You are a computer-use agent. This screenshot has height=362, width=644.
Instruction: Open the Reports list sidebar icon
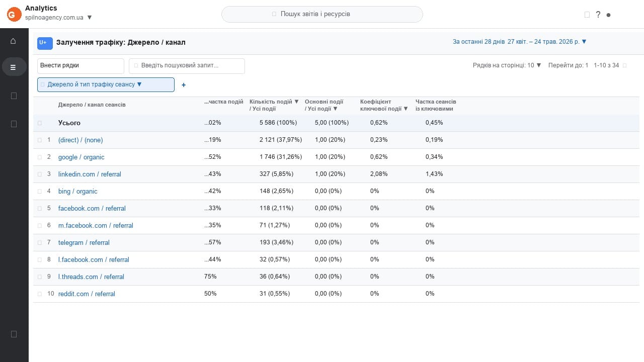tap(14, 67)
